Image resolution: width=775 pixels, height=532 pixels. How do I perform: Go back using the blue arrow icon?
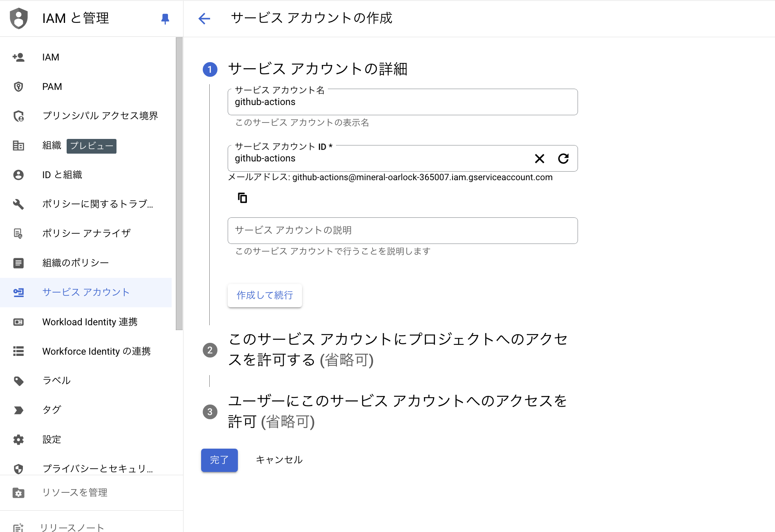(204, 18)
